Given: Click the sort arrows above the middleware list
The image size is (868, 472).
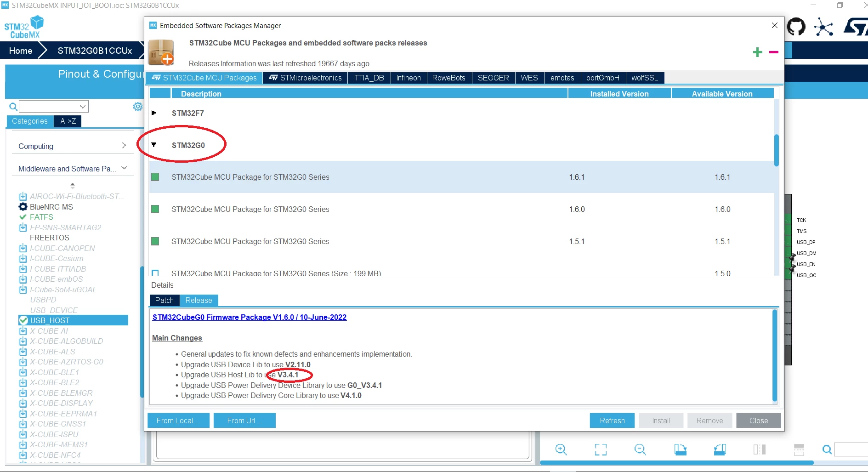Looking at the screenshot, I should (x=73, y=186).
